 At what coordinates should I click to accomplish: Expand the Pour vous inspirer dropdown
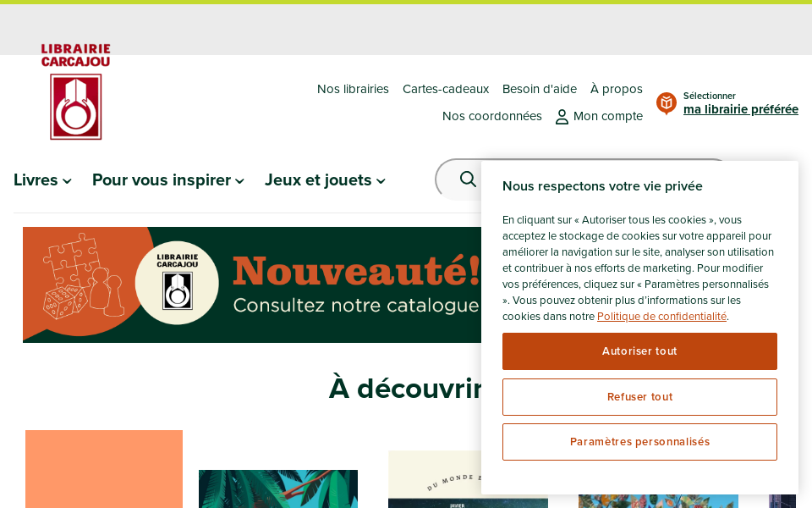[x=167, y=179]
